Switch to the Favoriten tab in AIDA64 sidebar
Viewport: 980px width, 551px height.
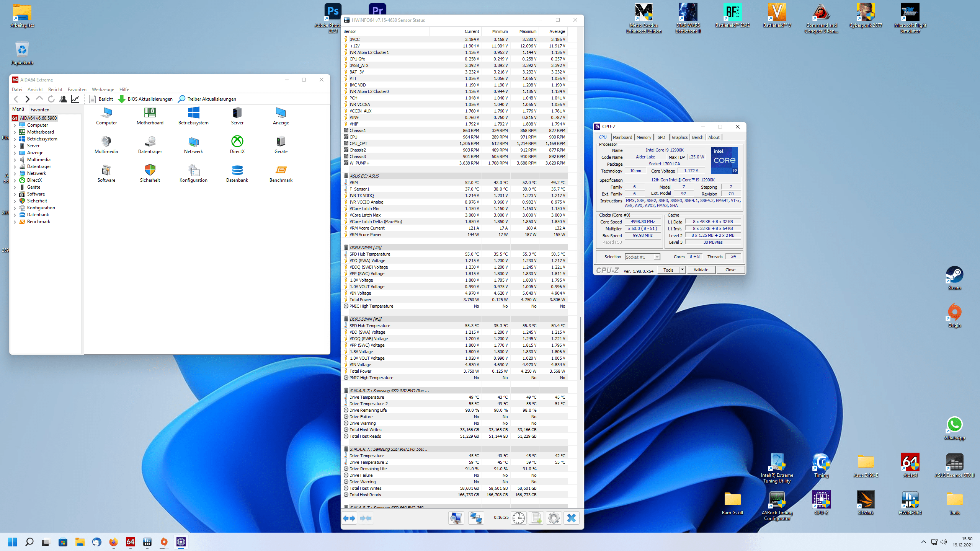coord(40,109)
